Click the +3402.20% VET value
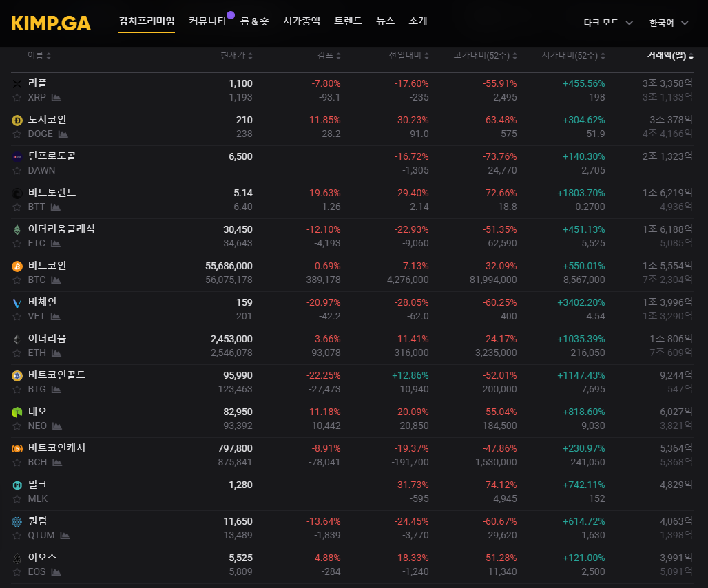The width and height of the screenshot is (708, 588). pos(581,303)
